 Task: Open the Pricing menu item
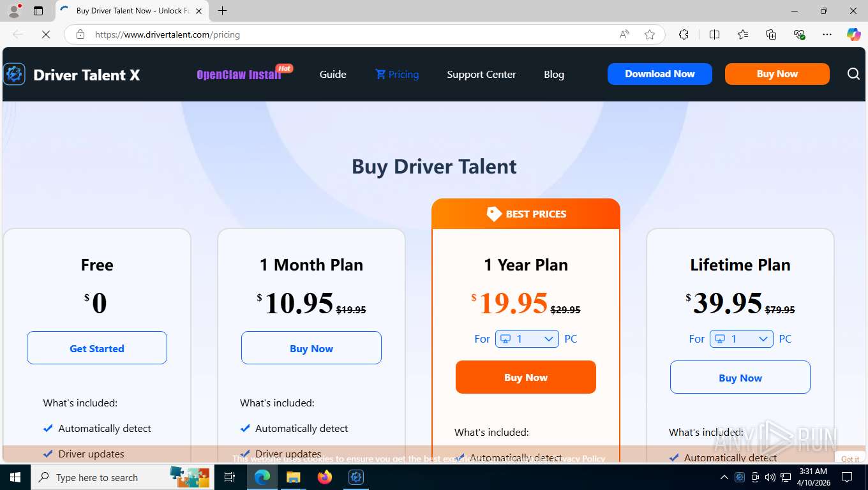click(x=397, y=75)
